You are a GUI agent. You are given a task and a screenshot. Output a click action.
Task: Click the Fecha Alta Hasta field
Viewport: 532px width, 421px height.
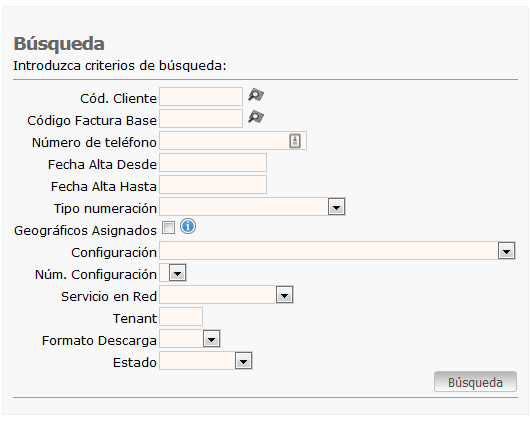(x=213, y=185)
